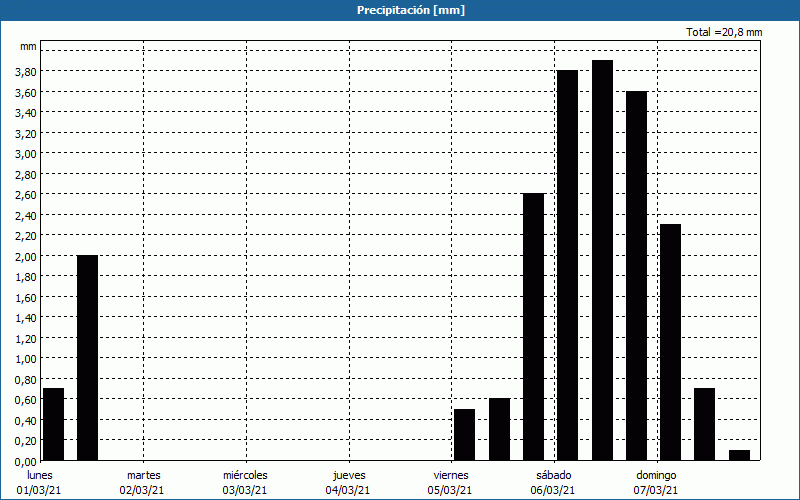
Task: Click the y-axis value '0,80'
Action: click(x=26, y=380)
